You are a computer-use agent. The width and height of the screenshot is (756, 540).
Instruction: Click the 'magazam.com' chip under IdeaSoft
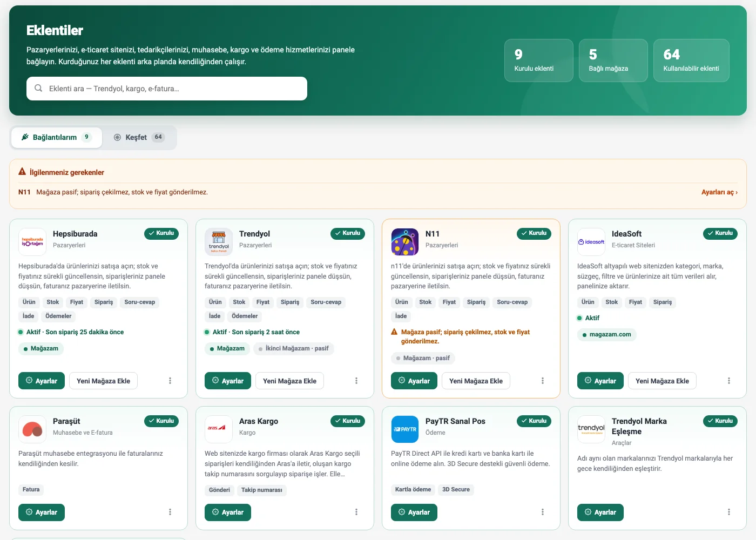click(x=607, y=335)
